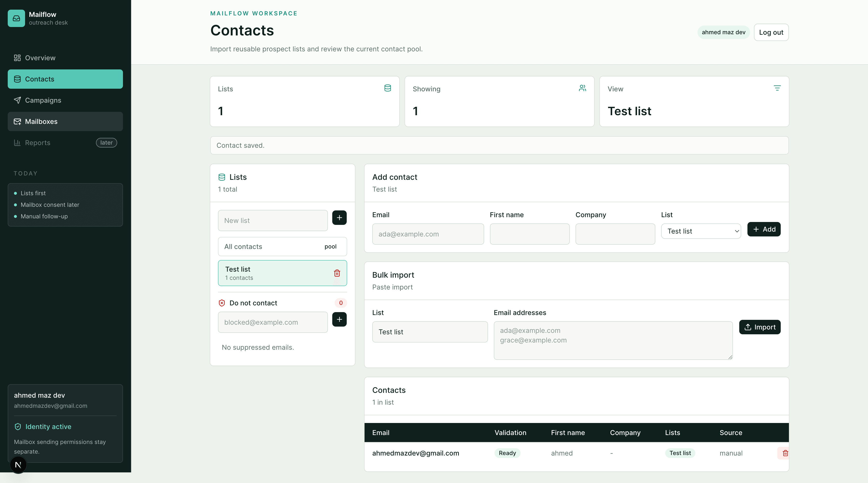Click the Company input field

615,234
